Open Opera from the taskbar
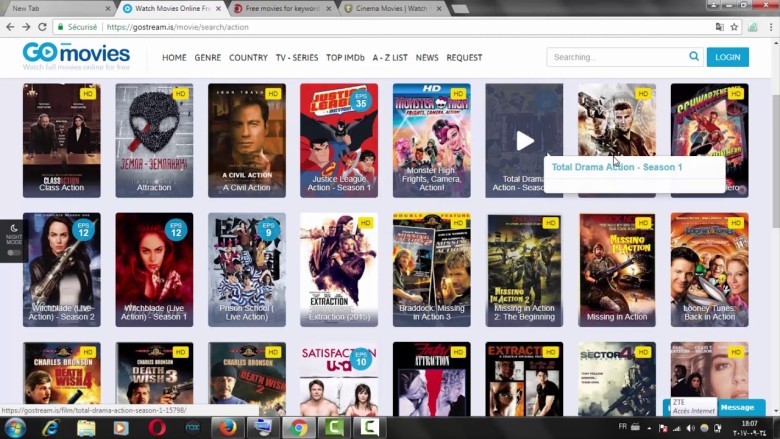 (x=157, y=428)
